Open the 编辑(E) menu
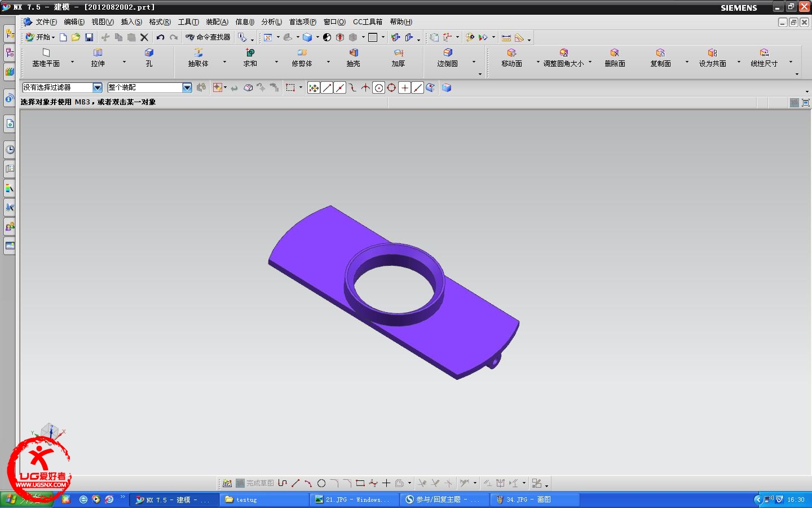Image resolution: width=812 pixels, height=508 pixels. (x=74, y=22)
